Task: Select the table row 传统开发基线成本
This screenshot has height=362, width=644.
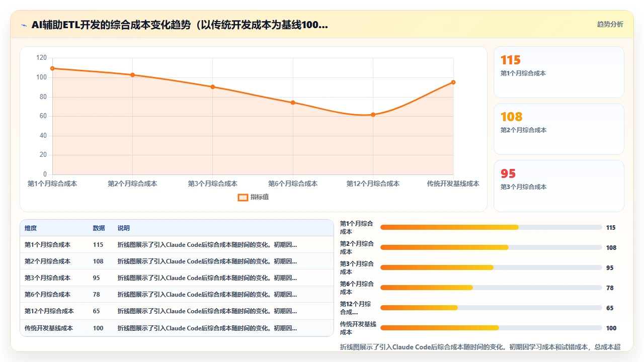Action: (x=177, y=328)
